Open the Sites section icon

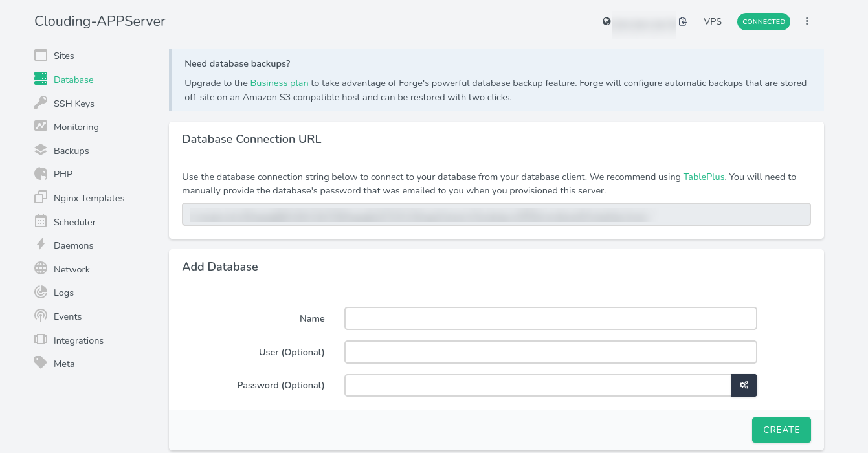tap(41, 56)
